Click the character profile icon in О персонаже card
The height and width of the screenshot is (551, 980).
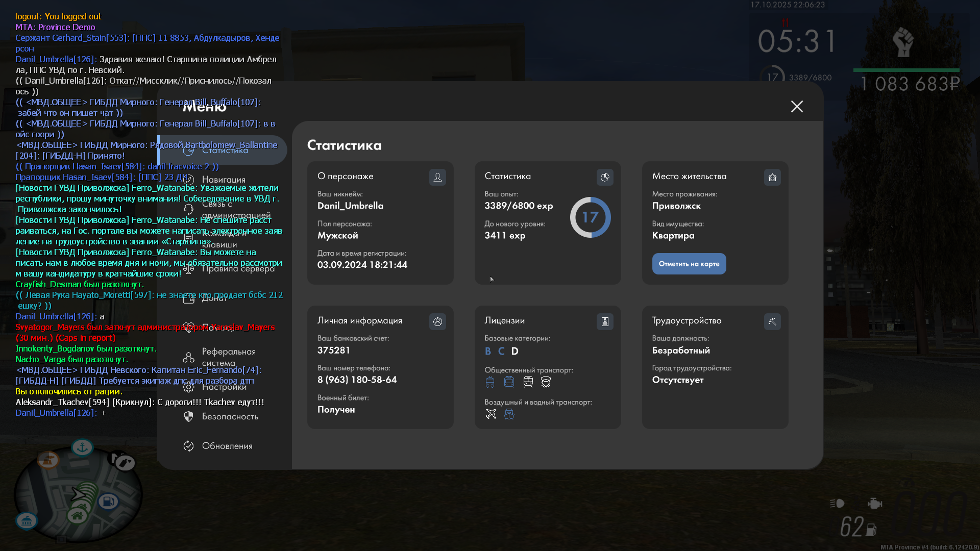click(x=437, y=177)
